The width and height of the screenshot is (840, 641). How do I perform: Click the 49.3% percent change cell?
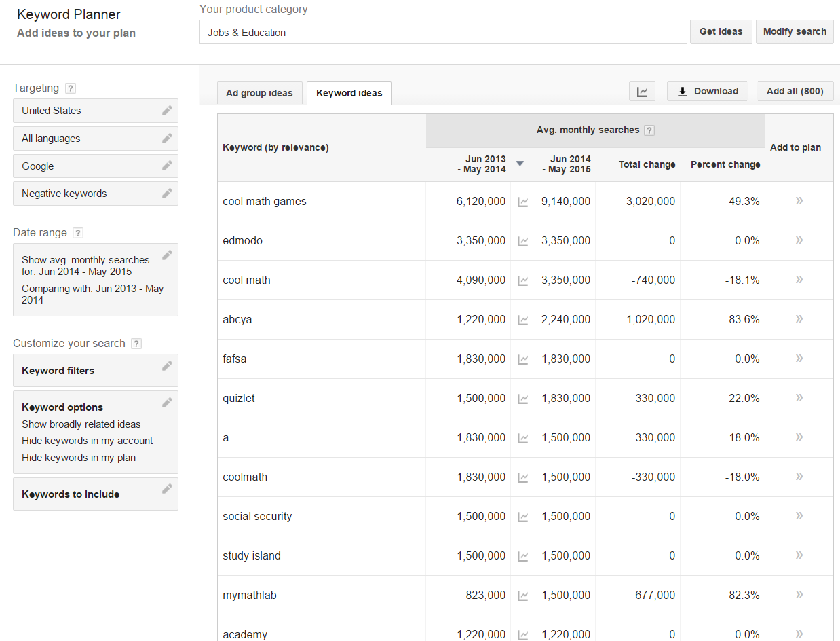(744, 202)
